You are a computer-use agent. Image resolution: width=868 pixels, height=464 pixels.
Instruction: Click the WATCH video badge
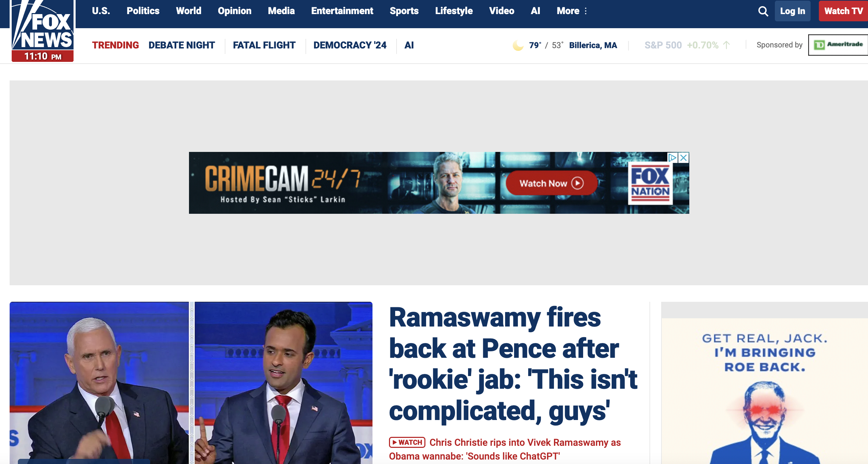(407, 442)
